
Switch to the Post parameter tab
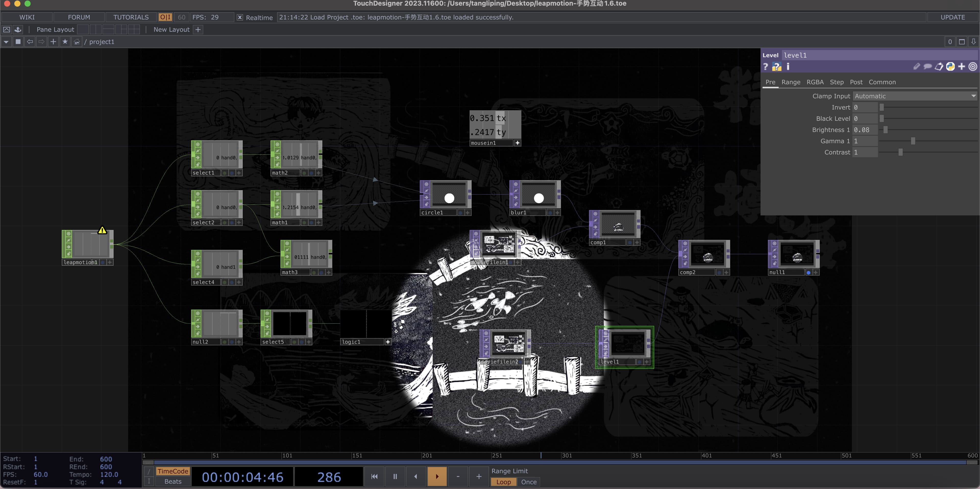[856, 82]
